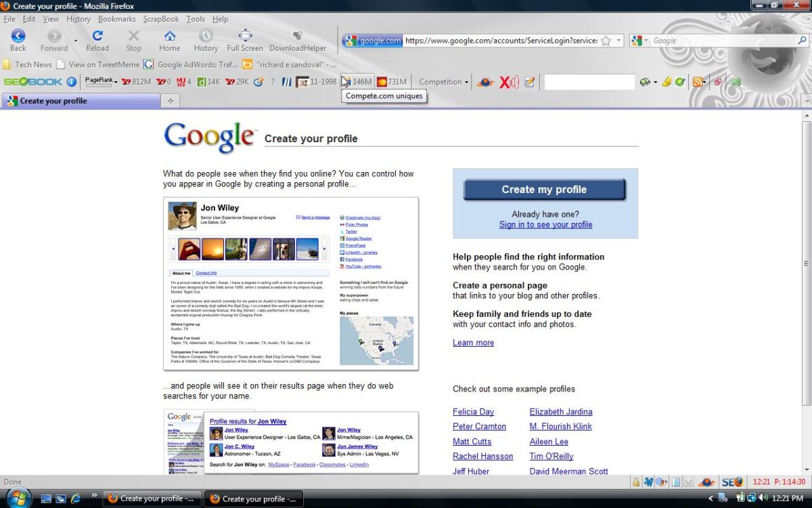
Task: Open Internet Explorer from taskbar quick launch
Action: [76, 499]
